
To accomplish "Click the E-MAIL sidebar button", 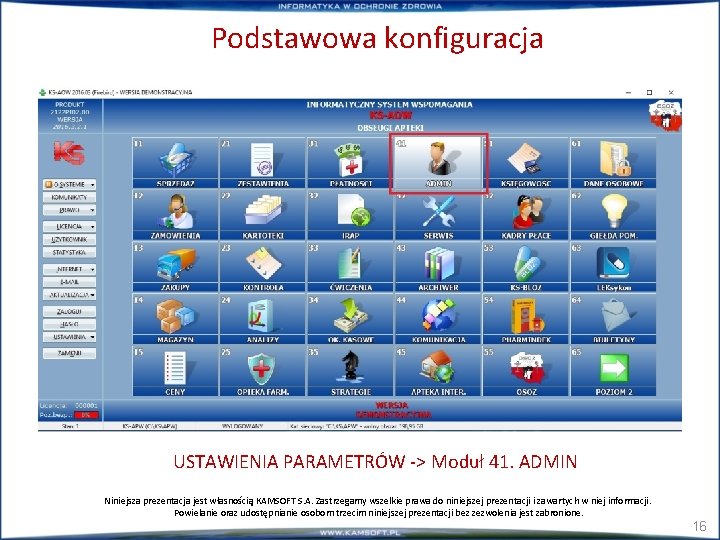I will tap(69, 282).
